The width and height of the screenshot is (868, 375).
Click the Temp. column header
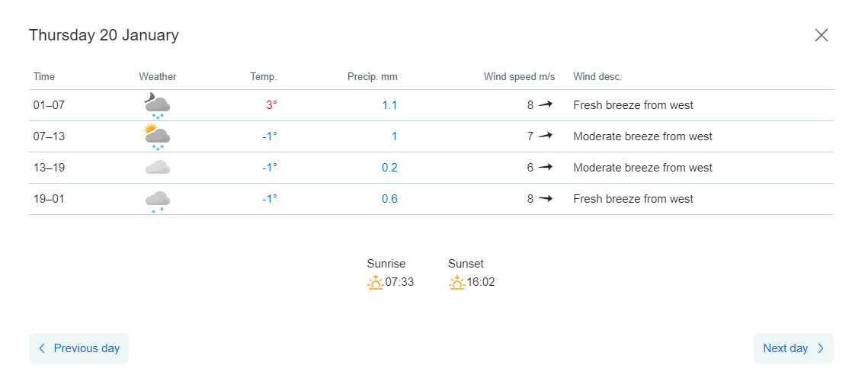263,77
